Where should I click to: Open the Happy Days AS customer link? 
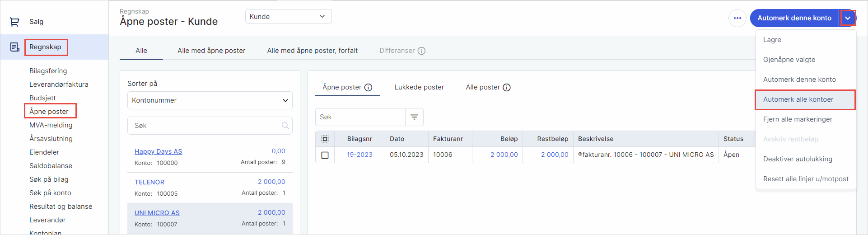pyautogui.click(x=158, y=151)
